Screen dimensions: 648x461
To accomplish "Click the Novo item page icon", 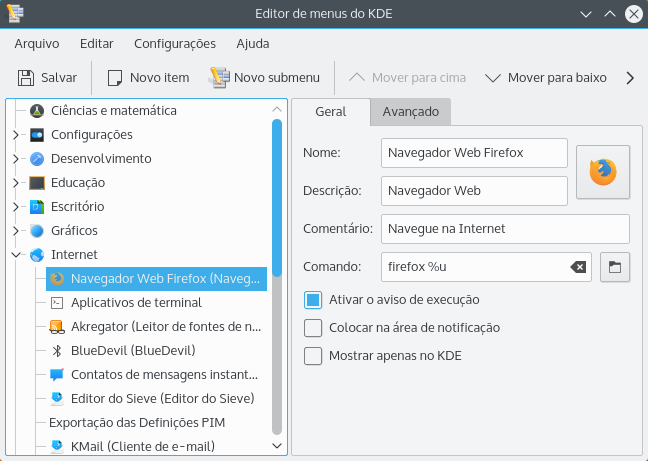I will pyautogui.click(x=115, y=77).
